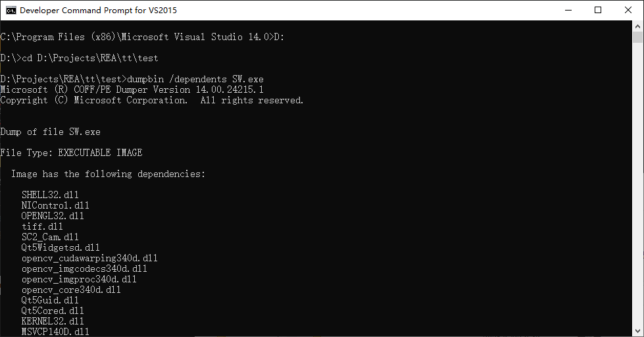Screen dimensions: 644x337
Task: Click the 'cd D:\Projects\REA\tt\test' command
Action: [x=90, y=58]
